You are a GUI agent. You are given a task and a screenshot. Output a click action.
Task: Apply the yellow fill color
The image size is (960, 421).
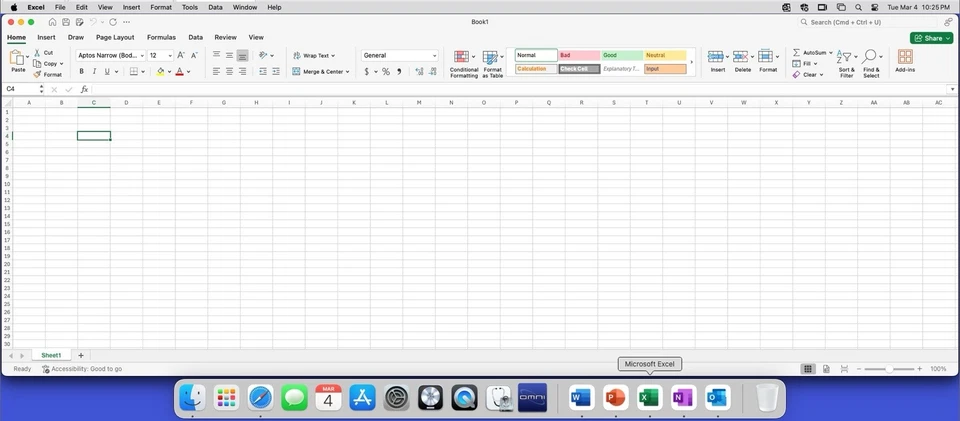pyautogui.click(x=160, y=72)
